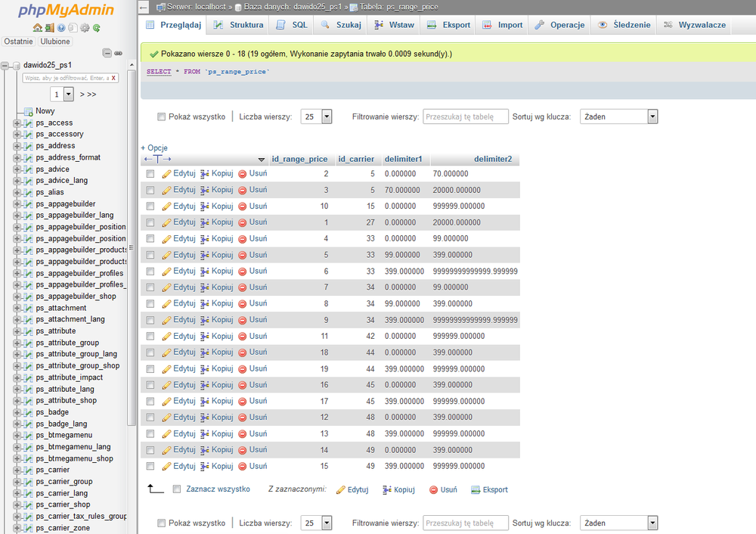Tick the top Pokaż wszystko checkbox
The image size is (756, 534).
(x=162, y=116)
